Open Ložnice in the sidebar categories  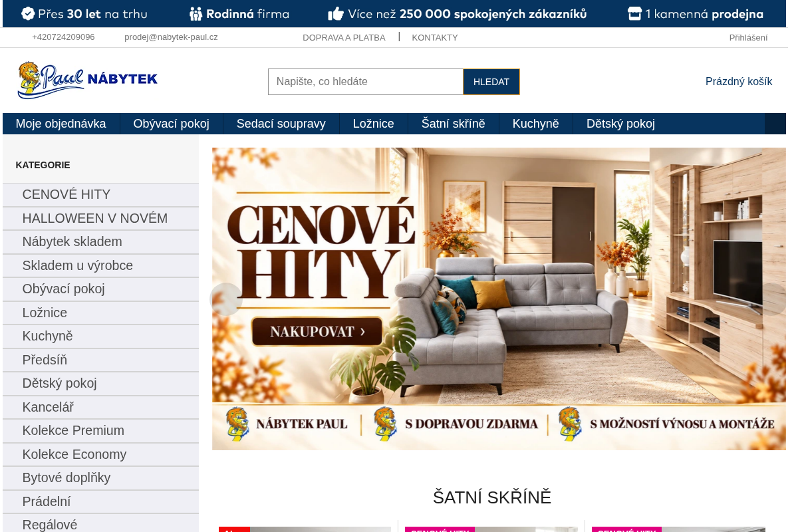pyautogui.click(x=100, y=313)
